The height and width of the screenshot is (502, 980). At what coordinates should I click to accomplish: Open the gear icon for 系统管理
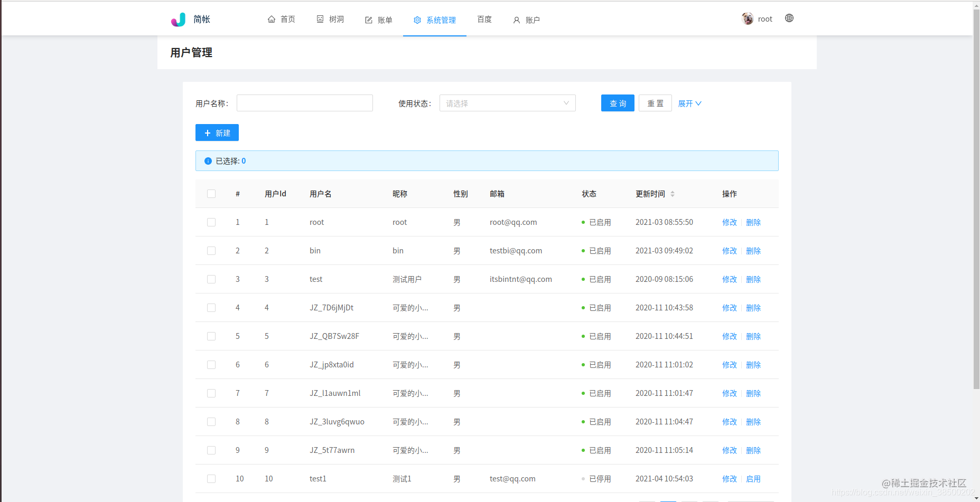coord(417,20)
